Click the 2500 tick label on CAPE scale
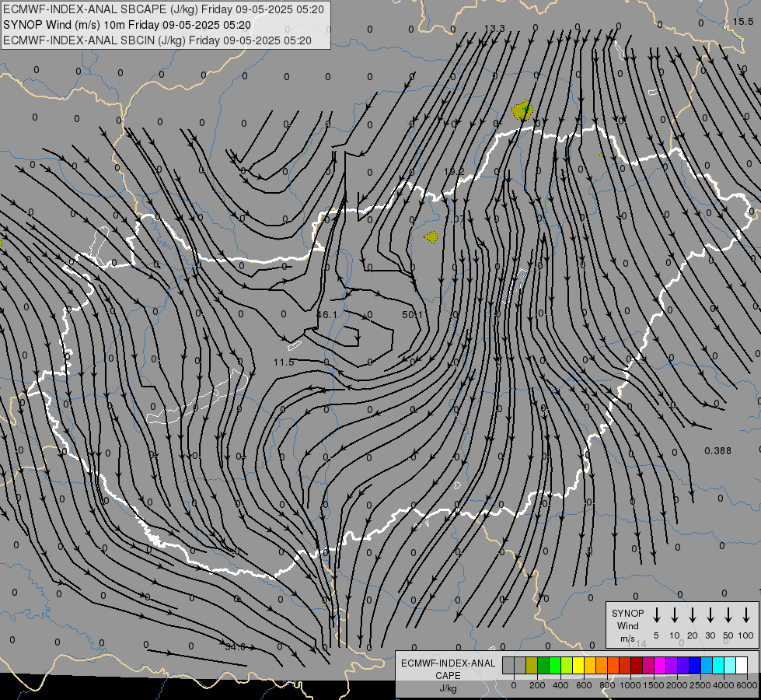 coord(700,685)
